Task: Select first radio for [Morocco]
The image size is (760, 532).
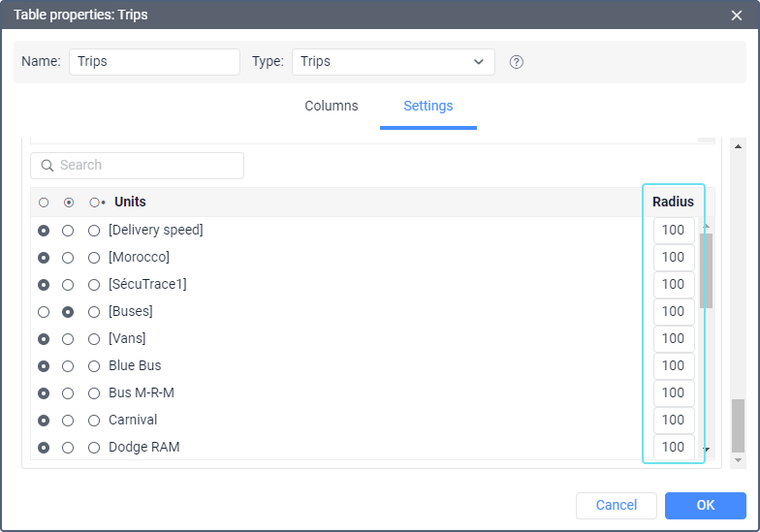Action: 44,258
